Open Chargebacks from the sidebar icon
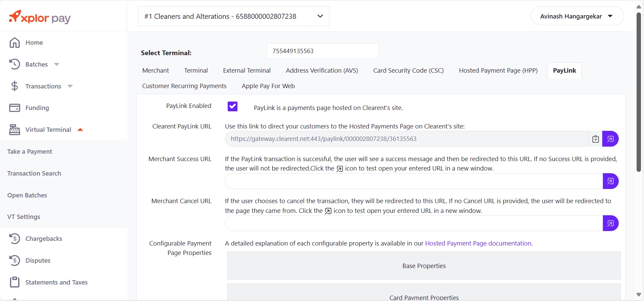 [14, 239]
